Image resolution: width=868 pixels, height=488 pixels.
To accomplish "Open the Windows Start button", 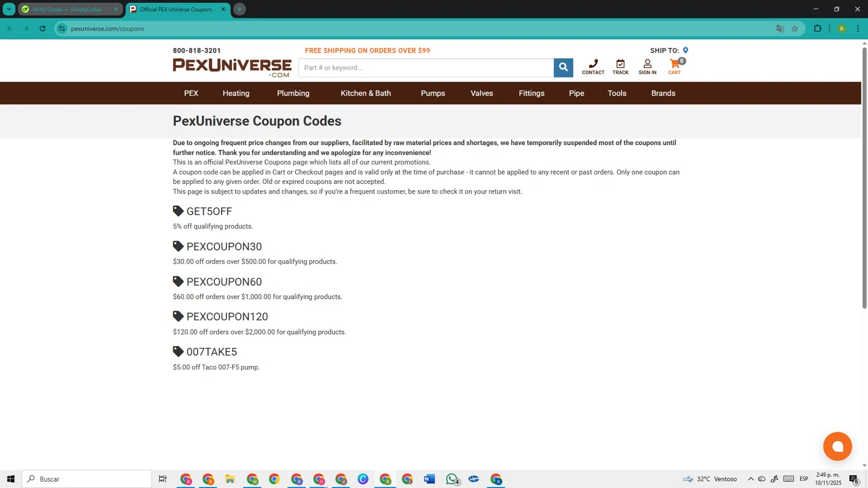I will tap(10, 479).
